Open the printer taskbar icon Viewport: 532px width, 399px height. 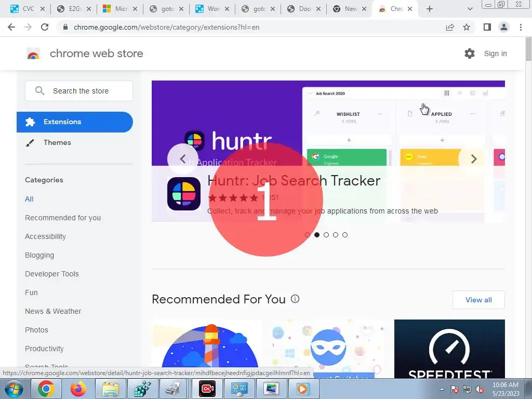[x=175, y=389]
